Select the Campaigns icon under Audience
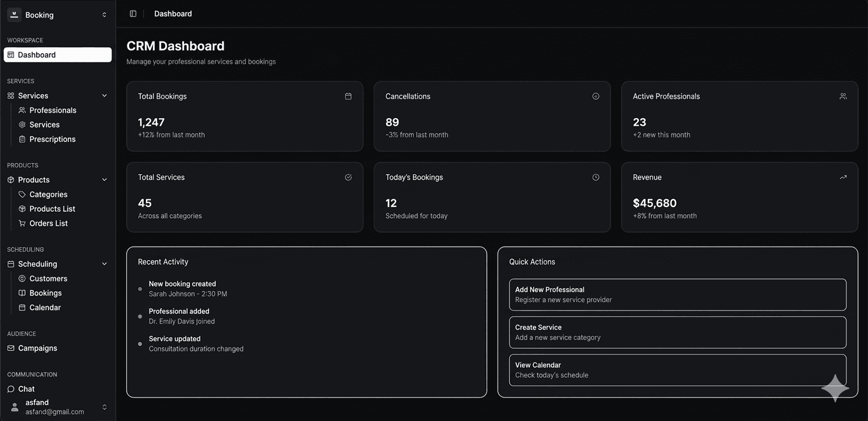Image resolution: width=868 pixels, height=421 pixels. [12, 348]
